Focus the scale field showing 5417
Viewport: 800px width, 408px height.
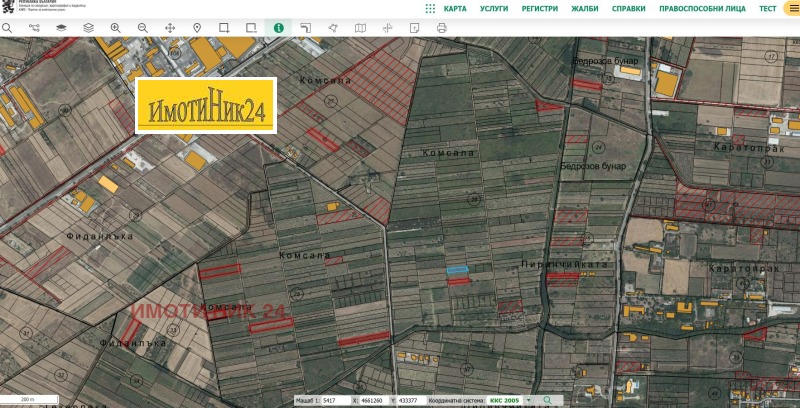pyautogui.click(x=336, y=401)
